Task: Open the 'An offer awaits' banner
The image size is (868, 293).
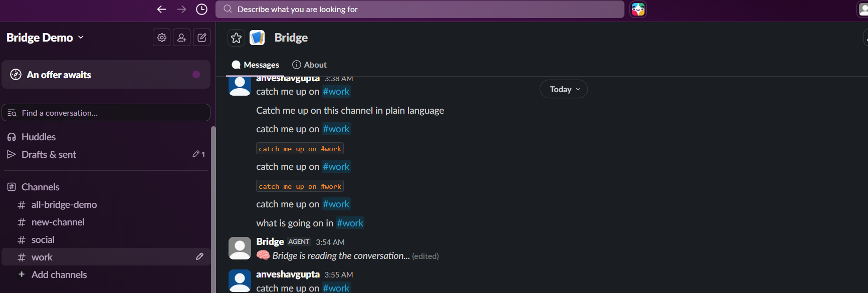Action: pyautogui.click(x=106, y=75)
